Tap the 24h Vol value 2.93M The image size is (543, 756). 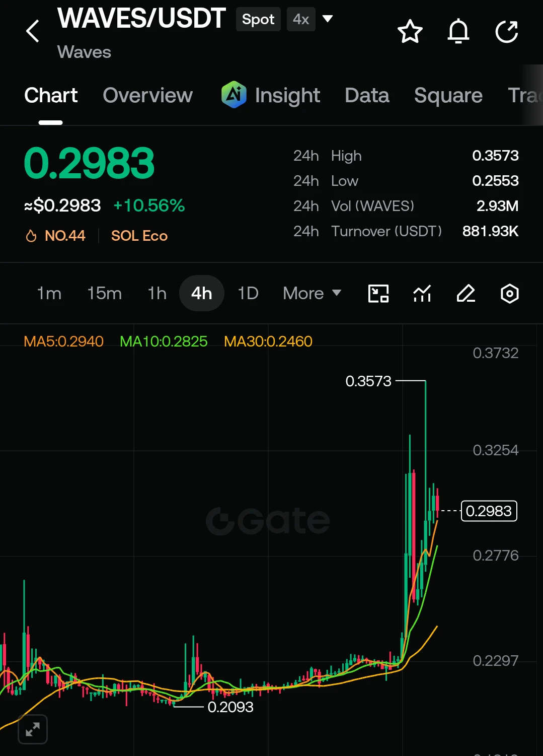point(497,206)
